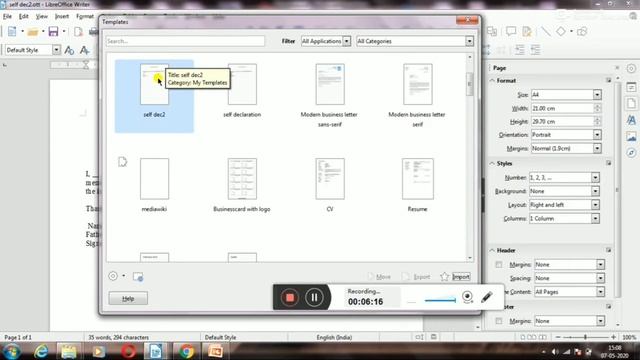Screen dimensions: 640x360
Task: Open the sidebar Properties deck icon
Action: tap(631, 87)
